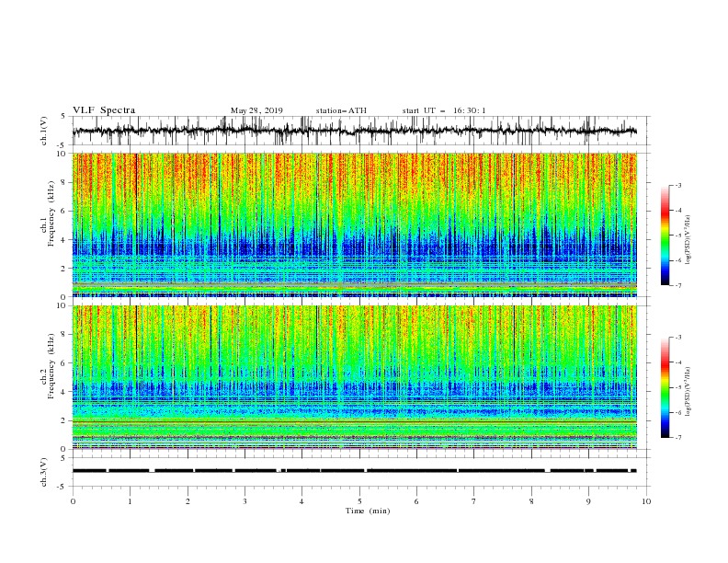Screen dimensions: 728x563
Task: Click the 6 kHz tick of ch.1 spectrogram
Action: pos(63,211)
